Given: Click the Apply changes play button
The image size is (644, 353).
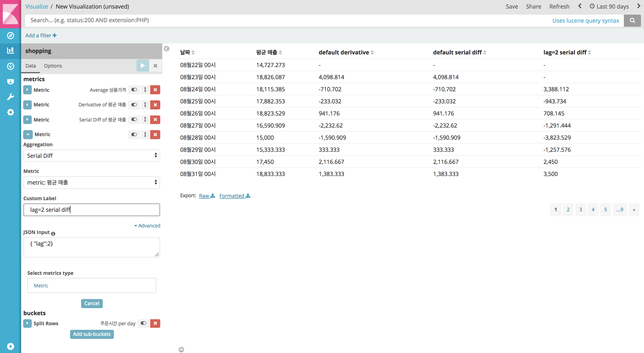Looking at the screenshot, I should [x=143, y=66].
